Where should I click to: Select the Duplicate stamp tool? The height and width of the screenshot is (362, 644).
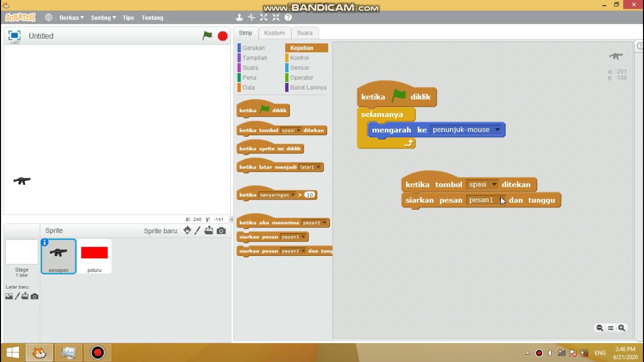click(239, 18)
